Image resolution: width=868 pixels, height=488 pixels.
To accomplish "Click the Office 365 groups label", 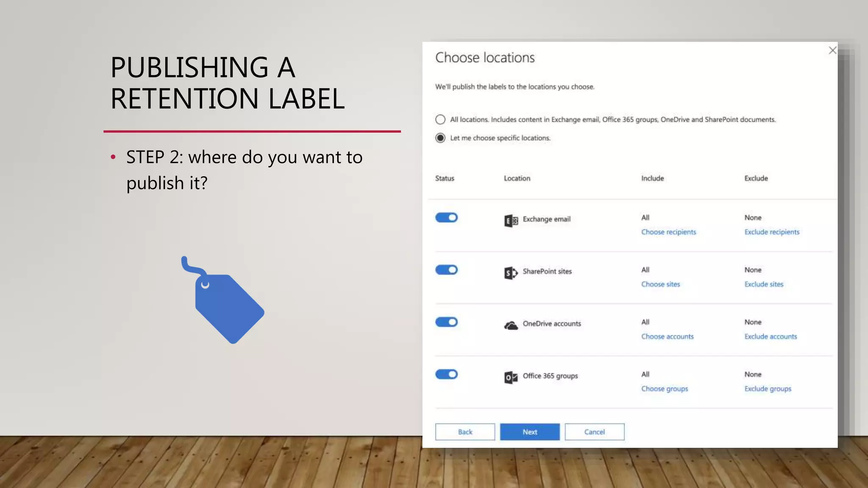I will click(x=550, y=376).
